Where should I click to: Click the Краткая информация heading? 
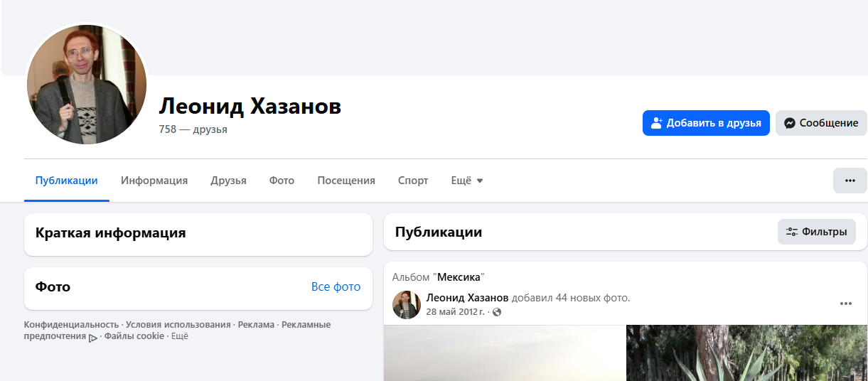tap(110, 232)
